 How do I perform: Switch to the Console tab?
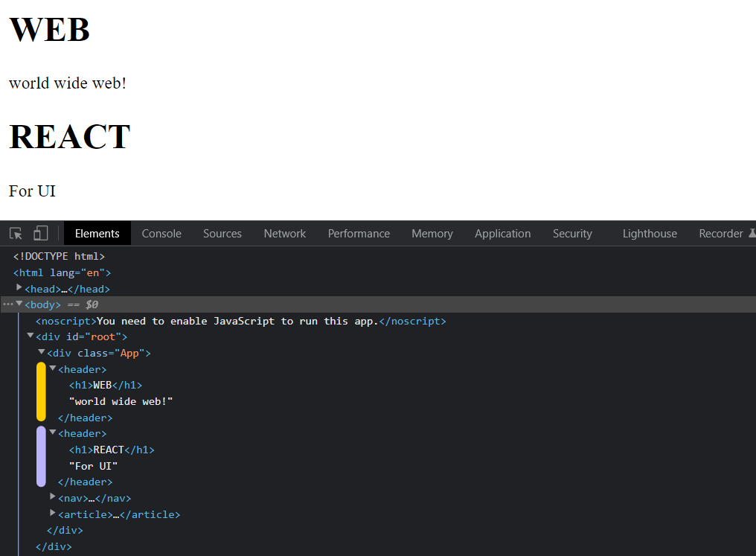161,234
